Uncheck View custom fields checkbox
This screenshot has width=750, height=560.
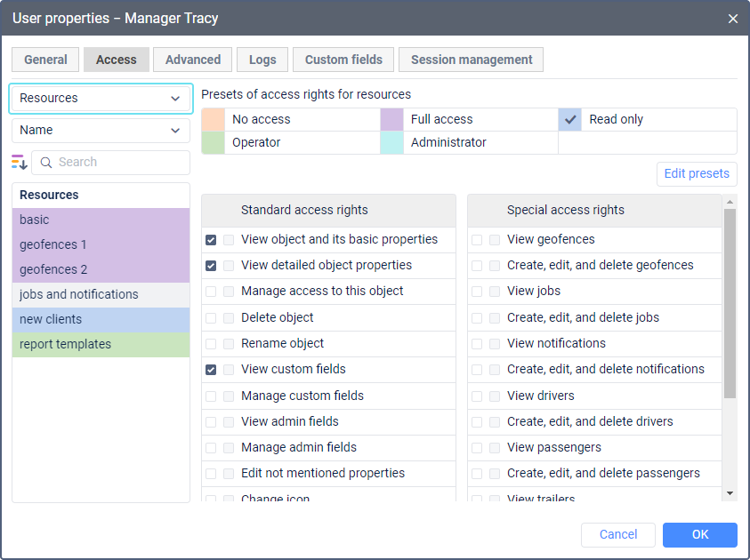(x=211, y=370)
